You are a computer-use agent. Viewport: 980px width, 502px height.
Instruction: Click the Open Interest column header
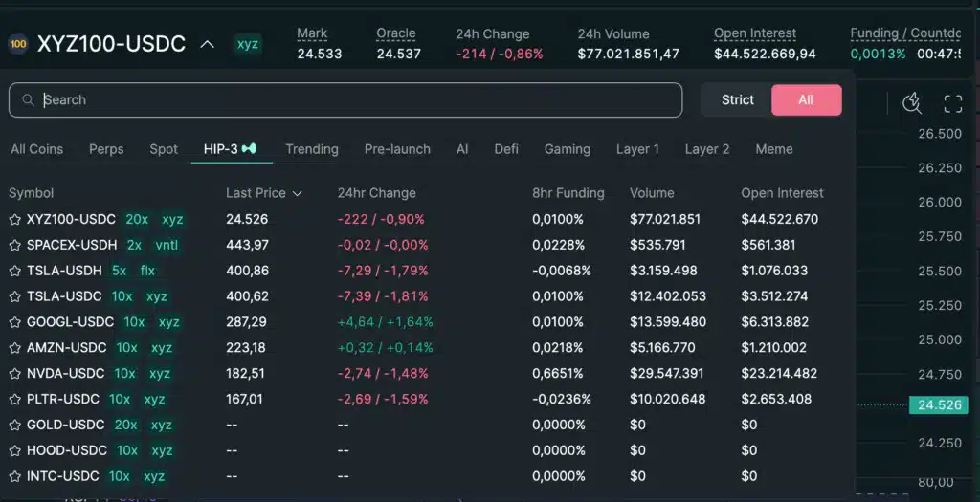(x=781, y=193)
